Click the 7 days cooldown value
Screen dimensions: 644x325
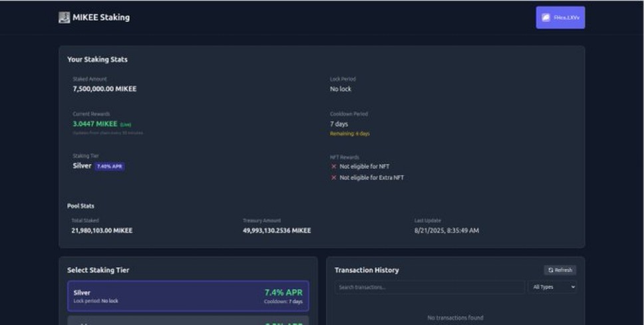coord(339,124)
